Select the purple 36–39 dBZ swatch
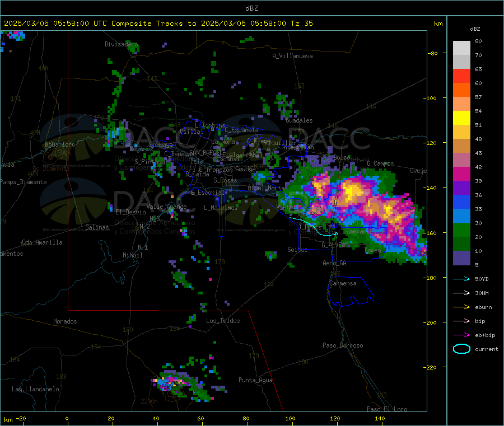Viewport: 504px width, 426px height. (x=461, y=188)
